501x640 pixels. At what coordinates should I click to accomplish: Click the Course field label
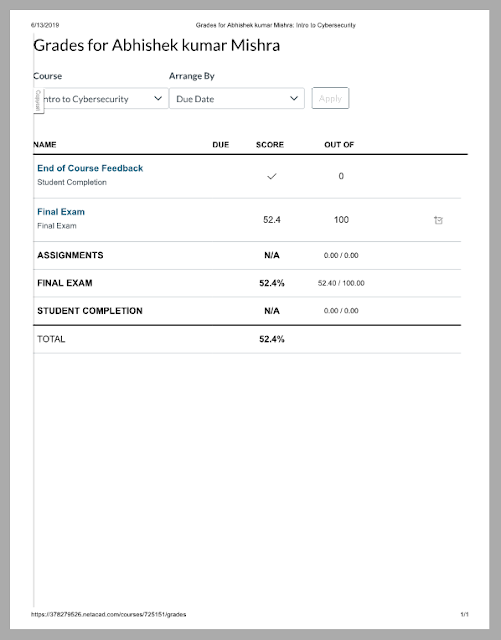(48, 76)
